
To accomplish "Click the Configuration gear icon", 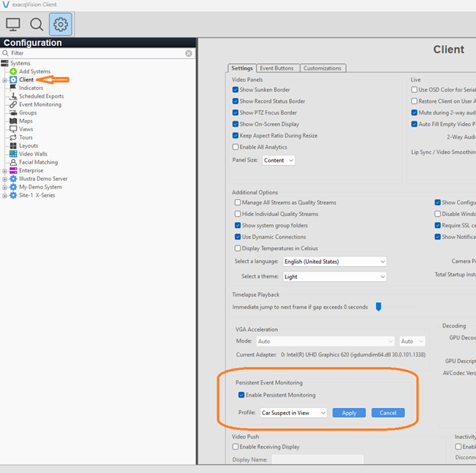I will 60,24.
